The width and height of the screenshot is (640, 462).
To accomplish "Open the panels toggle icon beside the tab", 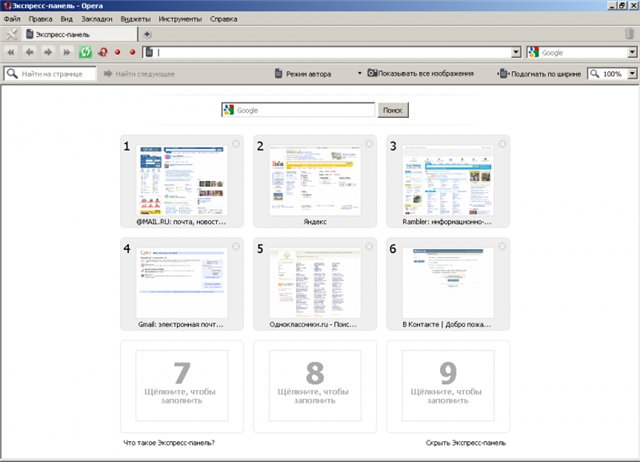I will pos(11,34).
